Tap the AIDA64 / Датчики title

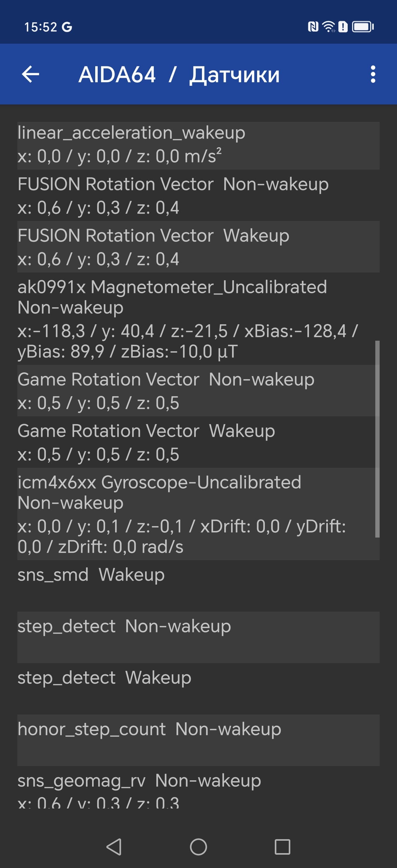click(179, 74)
